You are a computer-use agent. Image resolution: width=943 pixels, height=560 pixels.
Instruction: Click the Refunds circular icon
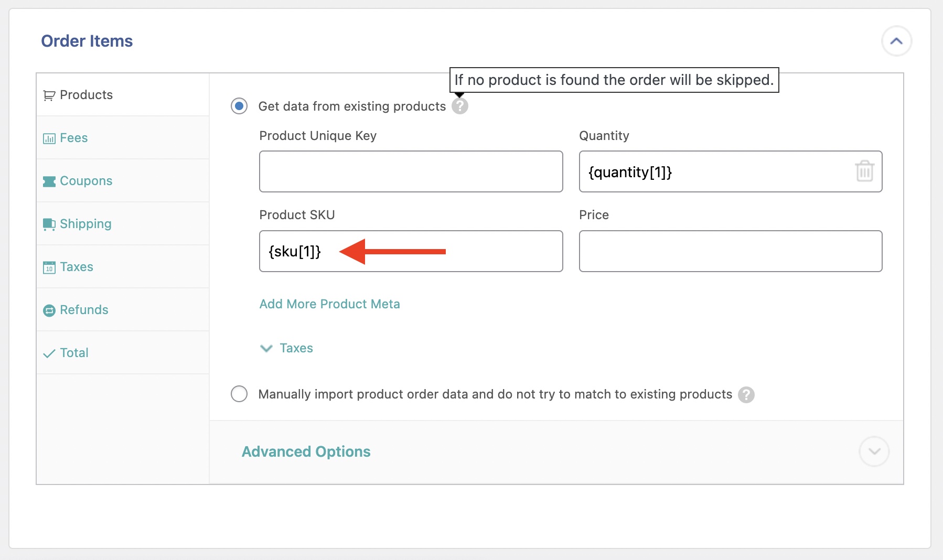(x=49, y=310)
